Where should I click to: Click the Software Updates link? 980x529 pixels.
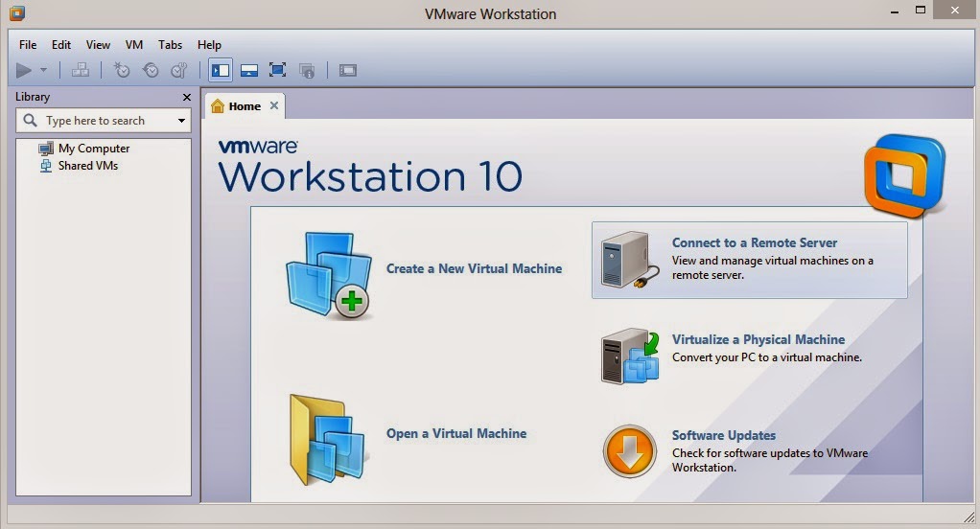coord(724,435)
